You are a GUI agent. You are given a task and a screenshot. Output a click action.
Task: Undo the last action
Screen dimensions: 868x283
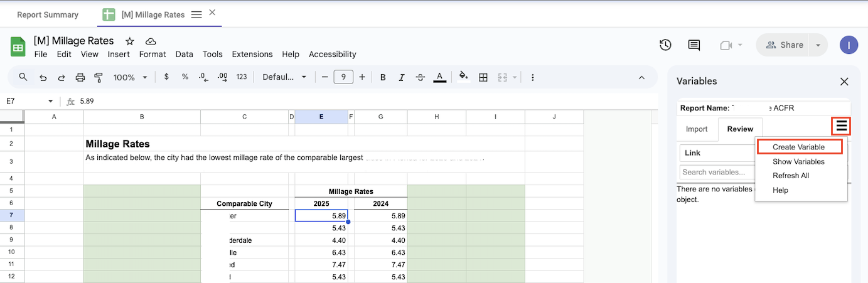[43, 77]
